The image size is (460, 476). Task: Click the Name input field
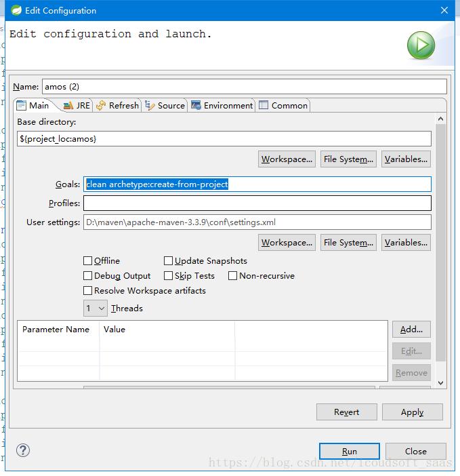coord(245,87)
